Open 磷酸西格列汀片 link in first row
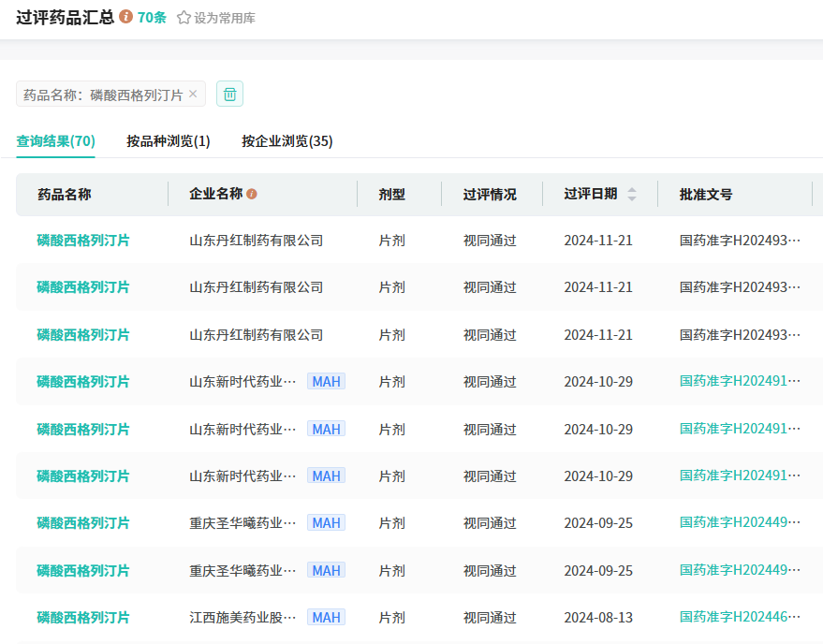 (83, 241)
